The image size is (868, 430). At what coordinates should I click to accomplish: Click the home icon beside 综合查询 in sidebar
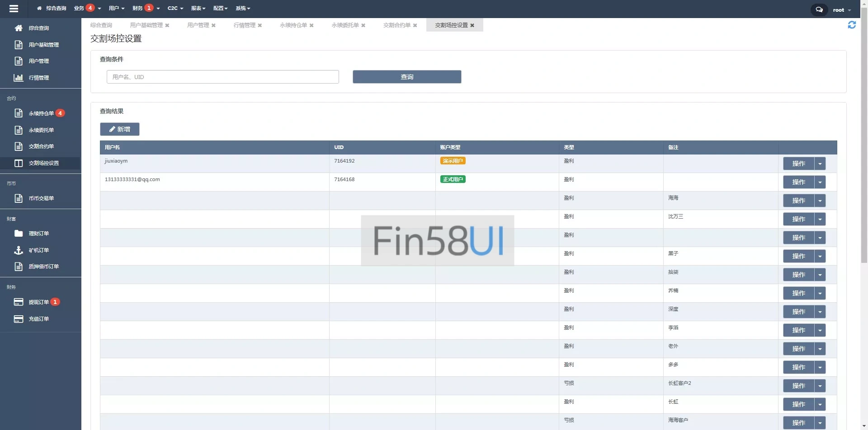[x=19, y=28]
